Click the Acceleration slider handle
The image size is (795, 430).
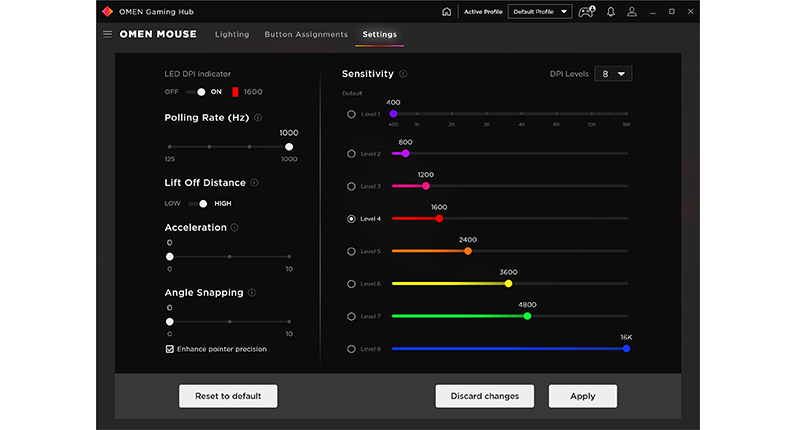(170, 257)
